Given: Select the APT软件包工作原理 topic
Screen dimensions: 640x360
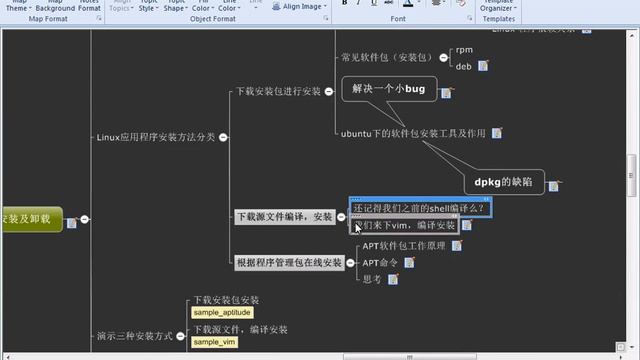Looking at the screenshot, I should pyautogui.click(x=404, y=246).
